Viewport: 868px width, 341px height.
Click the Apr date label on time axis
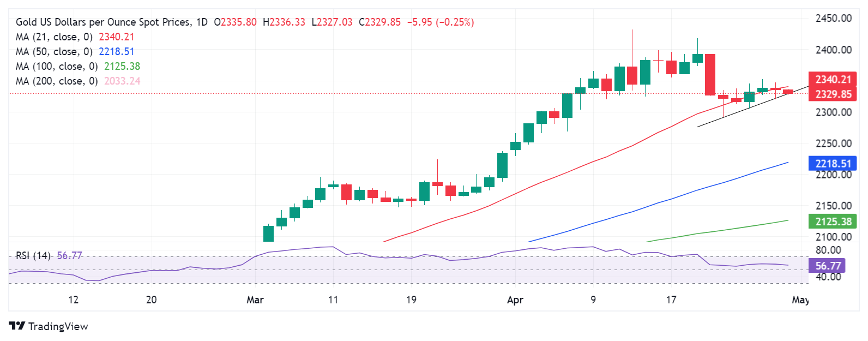515,300
